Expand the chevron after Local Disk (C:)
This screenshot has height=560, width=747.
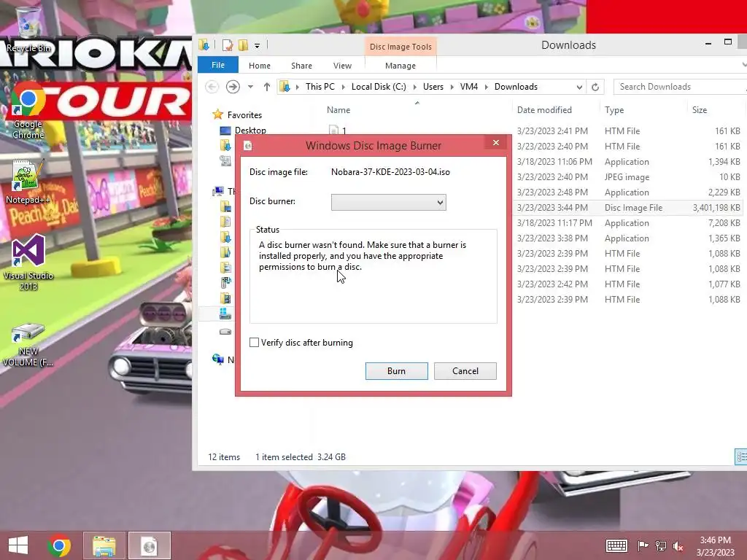[414, 87]
